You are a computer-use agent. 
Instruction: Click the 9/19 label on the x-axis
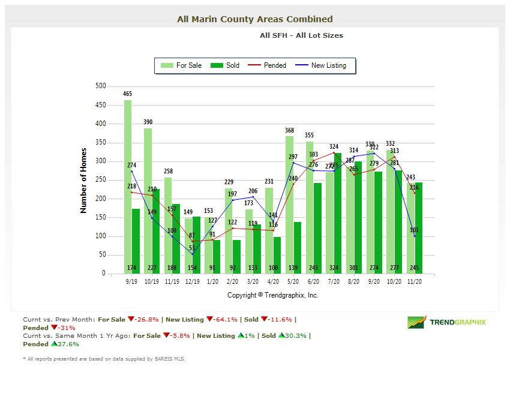(x=131, y=281)
